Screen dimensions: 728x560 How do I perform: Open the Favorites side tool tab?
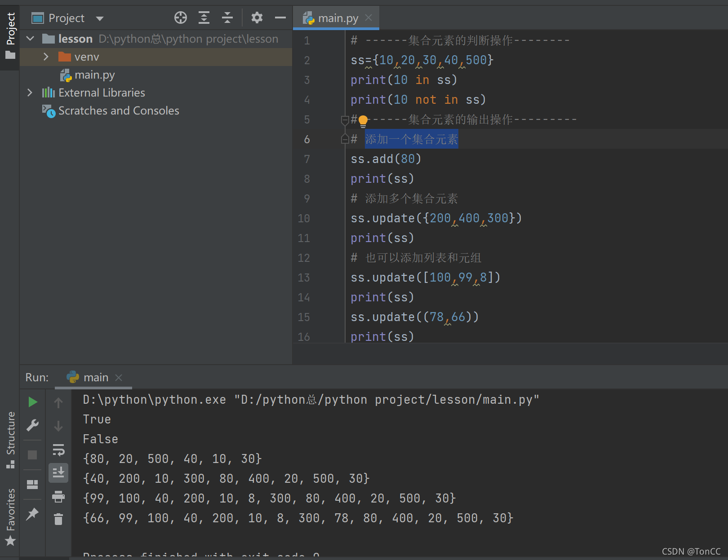[10, 517]
